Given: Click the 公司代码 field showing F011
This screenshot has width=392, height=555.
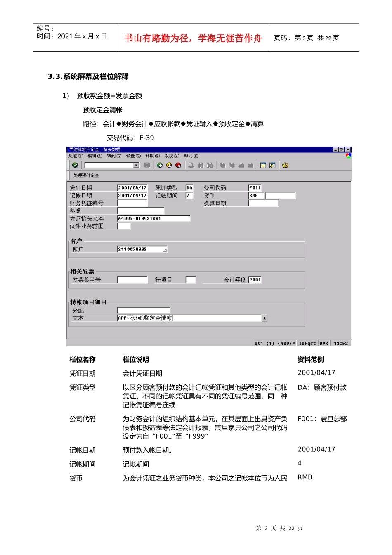Looking at the screenshot, I should coord(255,188).
